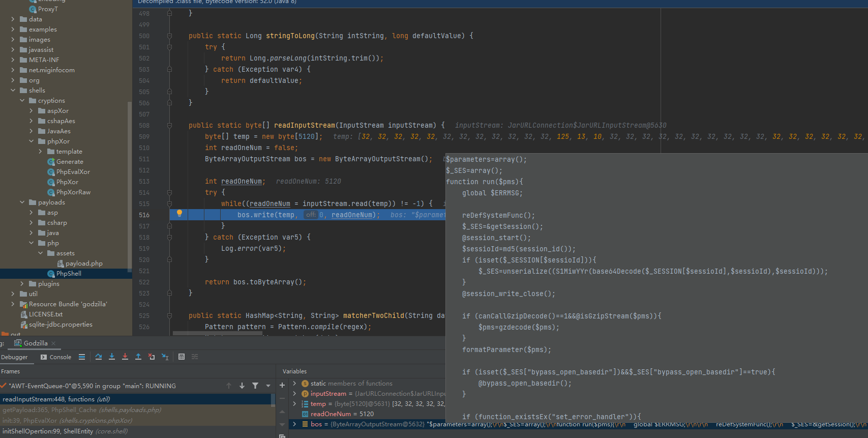Open the thread selection dropdown arrow

point(268,386)
